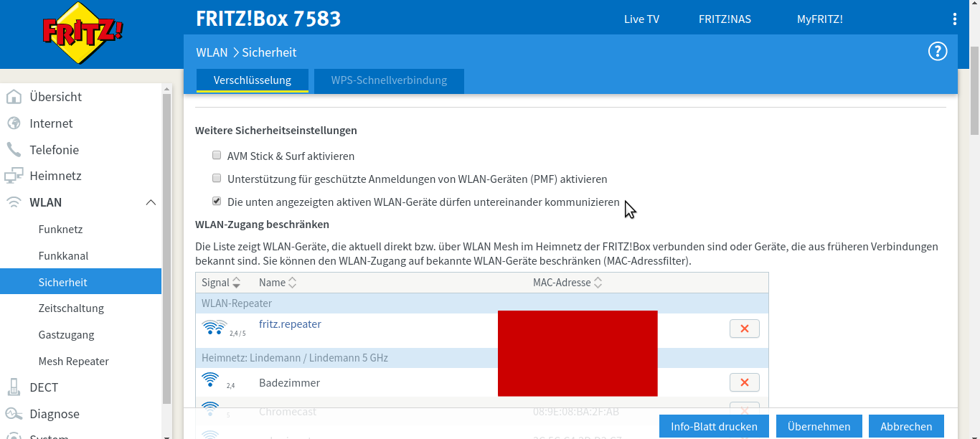Delete the Badezimmer device entry
Screen dimensions: 980x439
[x=744, y=382]
